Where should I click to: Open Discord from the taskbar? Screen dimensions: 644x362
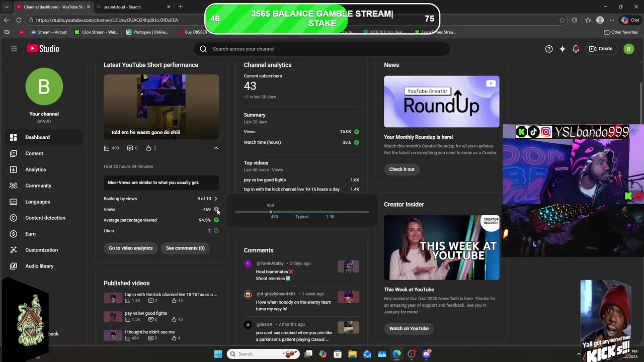[427, 354]
